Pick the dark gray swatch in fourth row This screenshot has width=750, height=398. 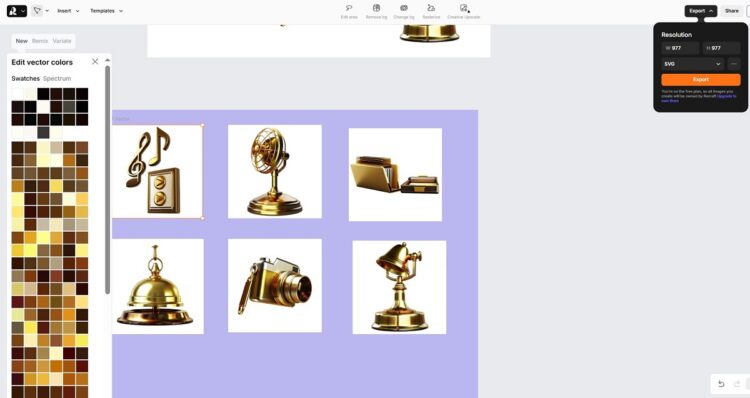tap(44, 133)
